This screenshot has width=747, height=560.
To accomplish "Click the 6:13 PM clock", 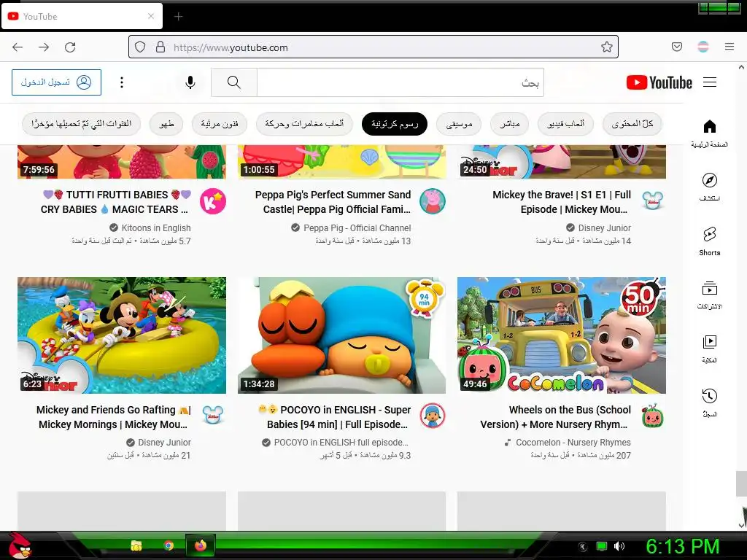I will (682, 546).
